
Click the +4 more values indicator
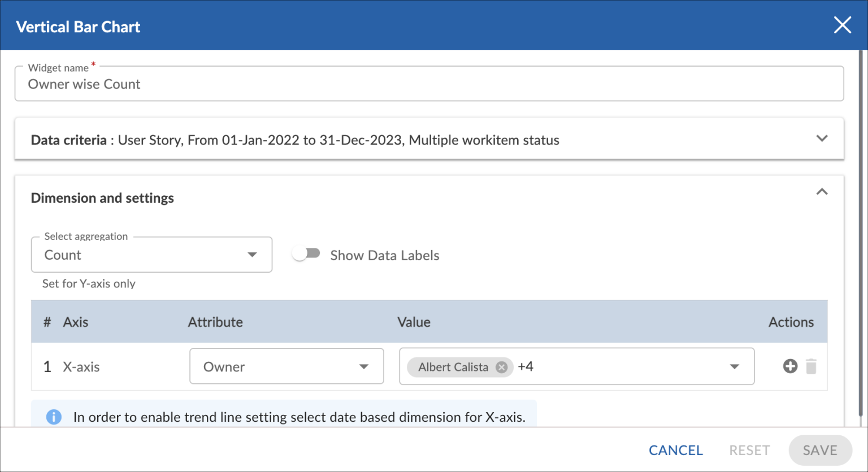pos(526,367)
